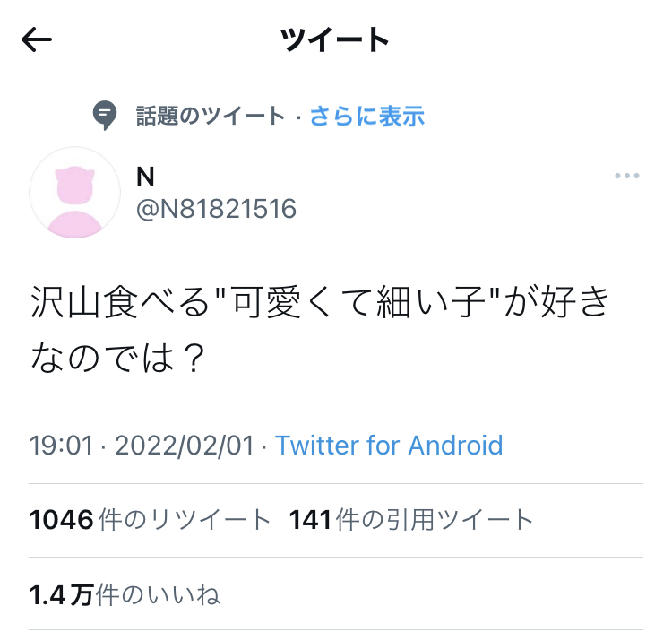The height and width of the screenshot is (632, 672).
Task: Click the 2022/02/01 date
Action: [x=185, y=445]
